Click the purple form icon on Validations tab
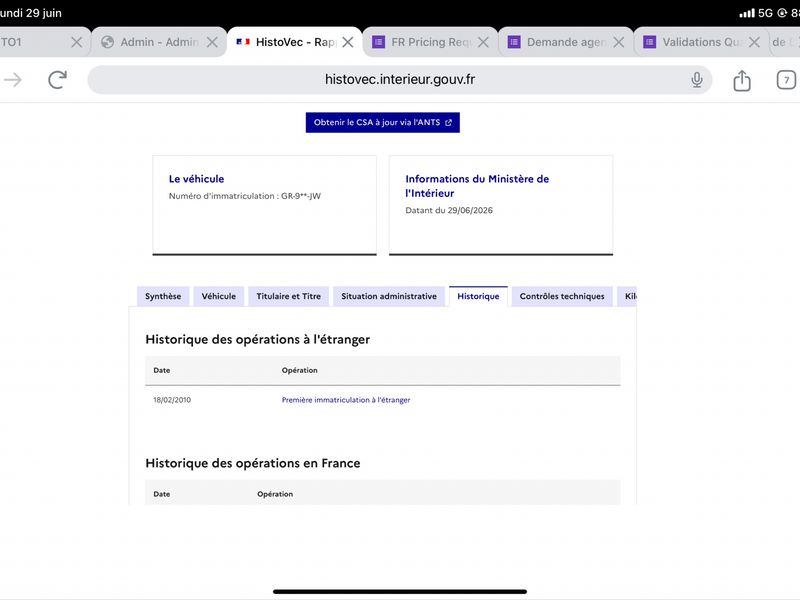The height and width of the screenshot is (600, 800). pyautogui.click(x=649, y=42)
